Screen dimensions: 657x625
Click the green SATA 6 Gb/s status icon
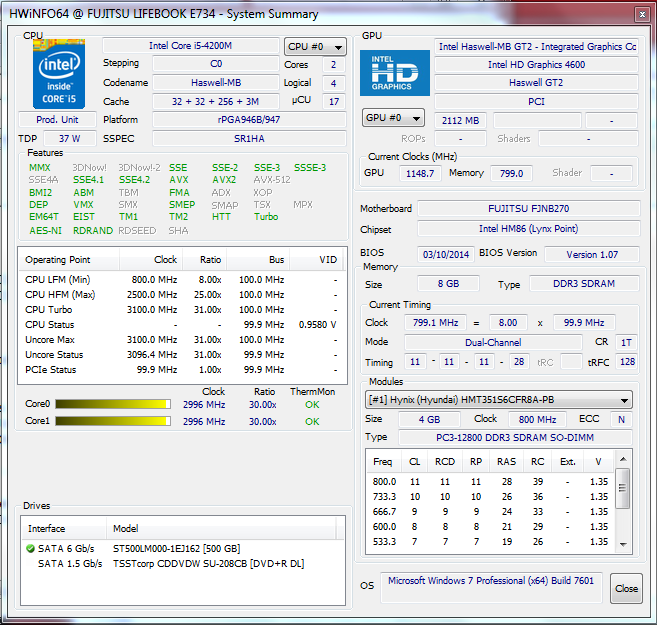click(x=30, y=548)
